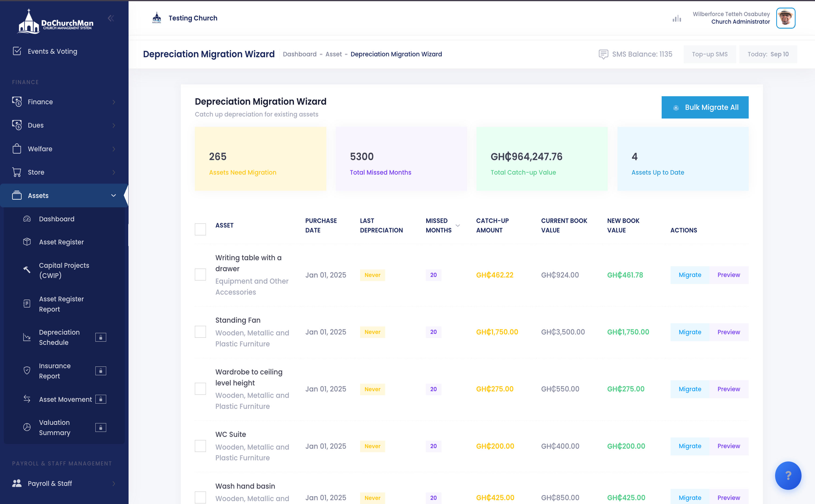Screen dimensions: 815x504
Task: Check the WC Suite row checkbox
Action: tap(201, 446)
